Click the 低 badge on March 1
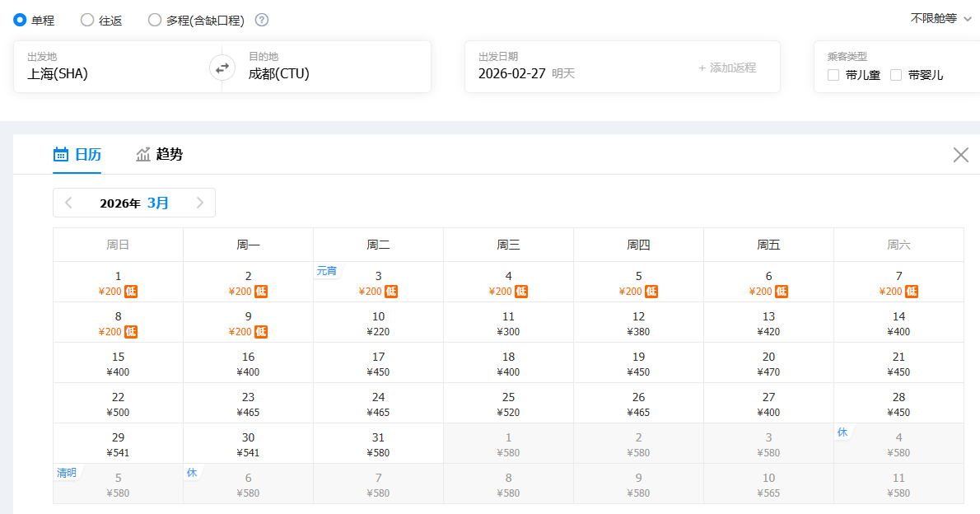 tap(131, 292)
